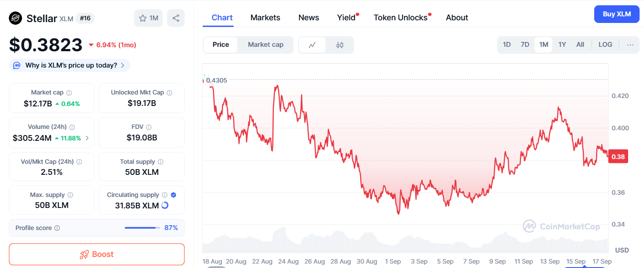Screen dimensions: 644x268
Task: Click the circulating supply verified badge
Action: click(173, 195)
